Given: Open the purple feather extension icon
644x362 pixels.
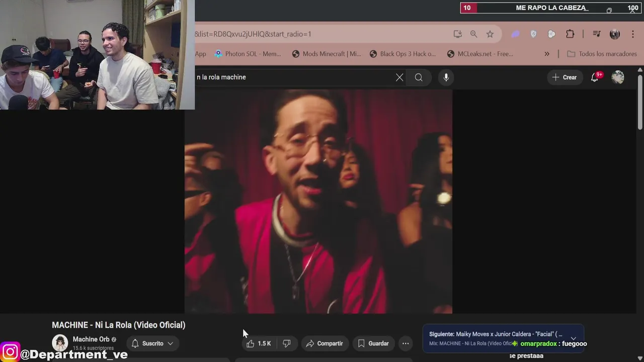Looking at the screenshot, I should coord(515,34).
